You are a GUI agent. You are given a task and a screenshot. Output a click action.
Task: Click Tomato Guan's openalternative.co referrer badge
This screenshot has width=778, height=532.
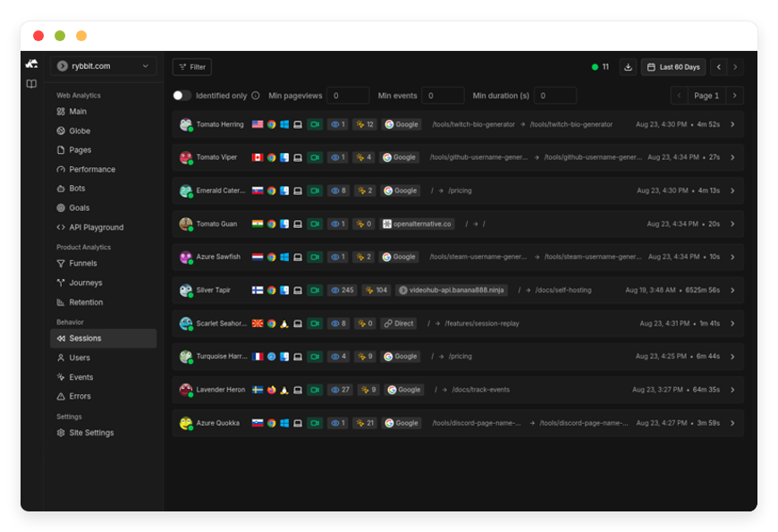[x=418, y=224]
